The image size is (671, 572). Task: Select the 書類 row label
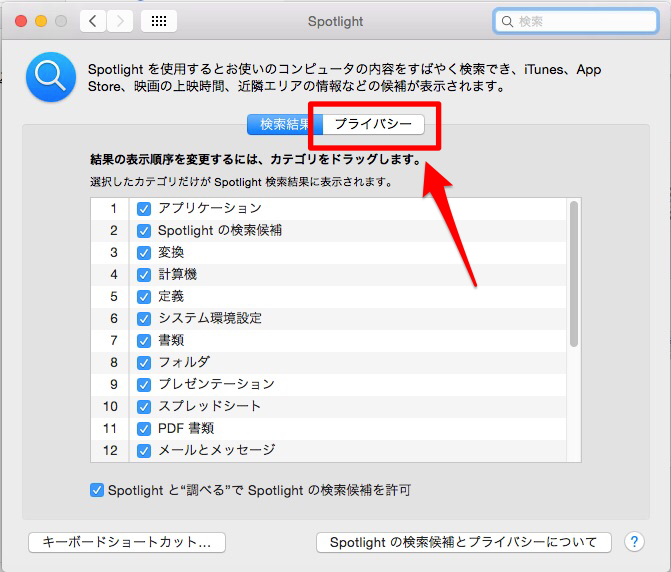pyautogui.click(x=171, y=341)
